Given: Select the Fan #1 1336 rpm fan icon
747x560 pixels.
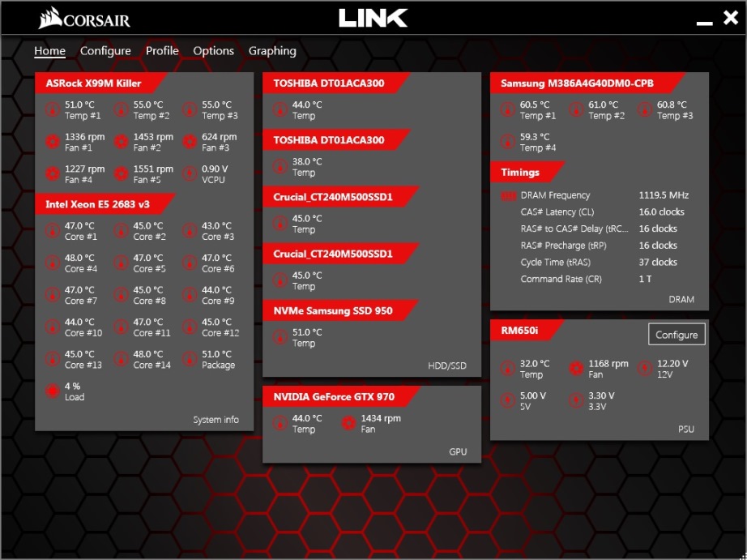Looking at the screenshot, I should [53, 142].
